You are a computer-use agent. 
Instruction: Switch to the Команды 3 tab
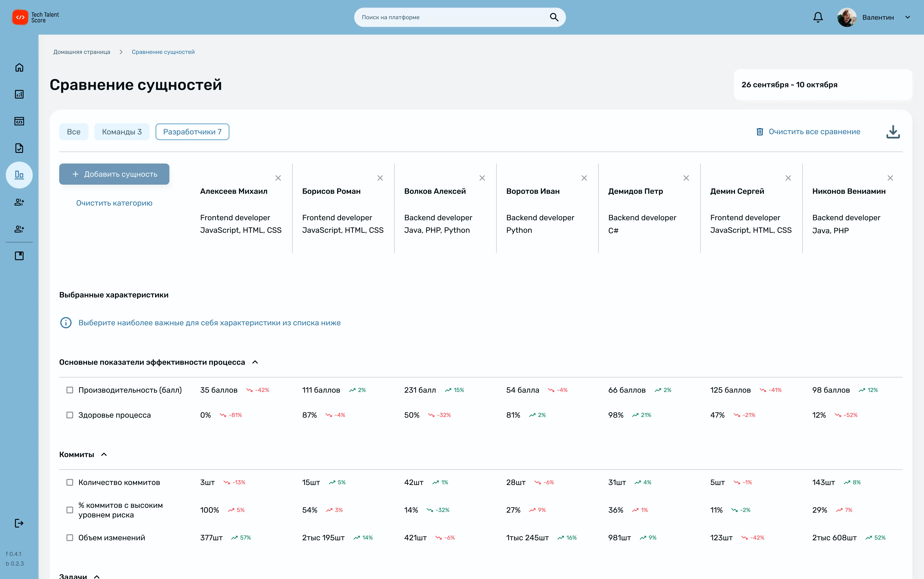122,132
